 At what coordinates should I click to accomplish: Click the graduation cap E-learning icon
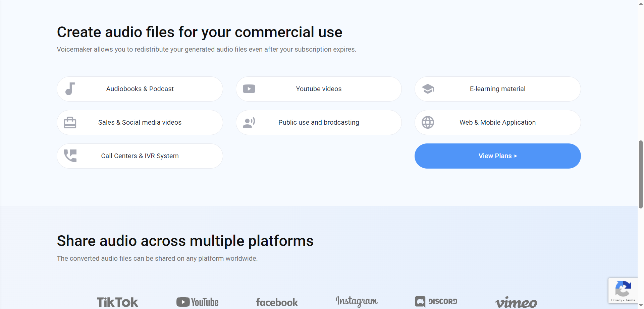(428, 89)
